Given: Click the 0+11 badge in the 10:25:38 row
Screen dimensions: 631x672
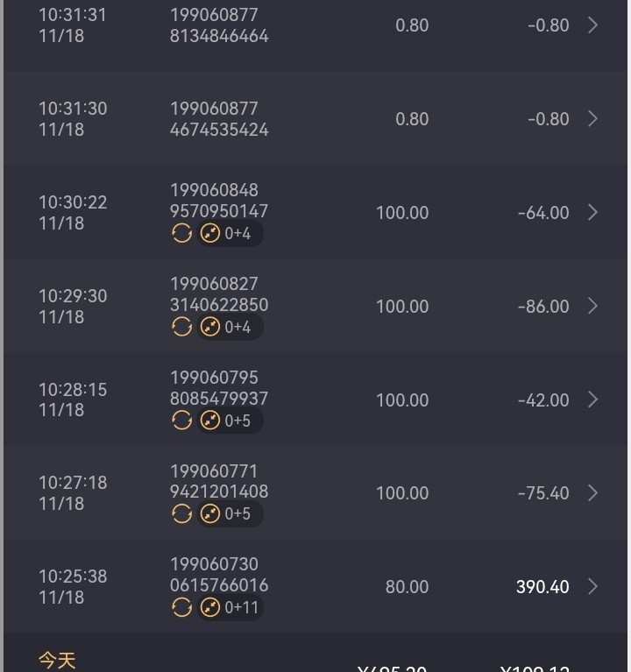Looking at the screenshot, I should tap(231, 607).
